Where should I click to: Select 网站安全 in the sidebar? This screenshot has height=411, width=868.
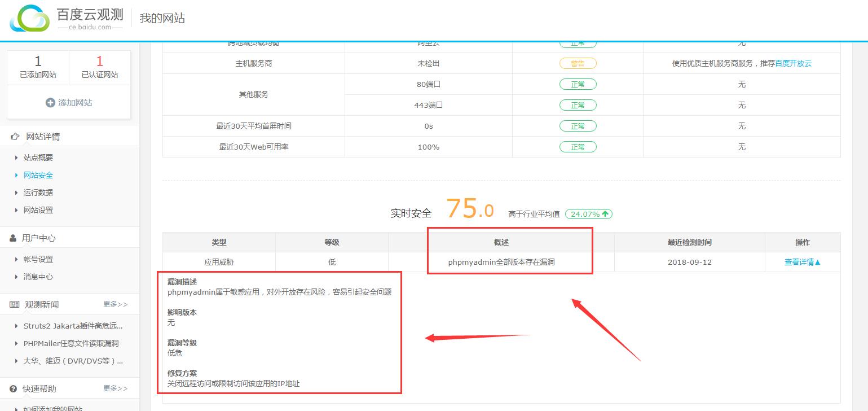pyautogui.click(x=38, y=175)
